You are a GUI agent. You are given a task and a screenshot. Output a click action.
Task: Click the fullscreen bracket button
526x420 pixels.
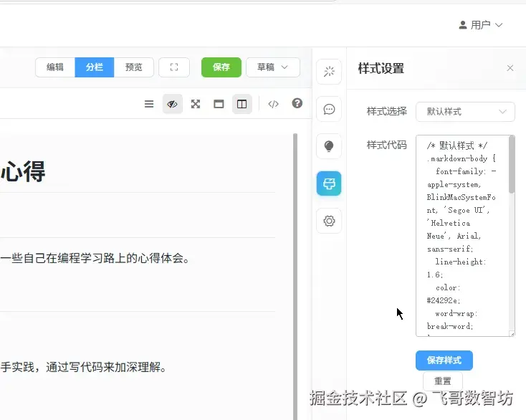(x=174, y=67)
